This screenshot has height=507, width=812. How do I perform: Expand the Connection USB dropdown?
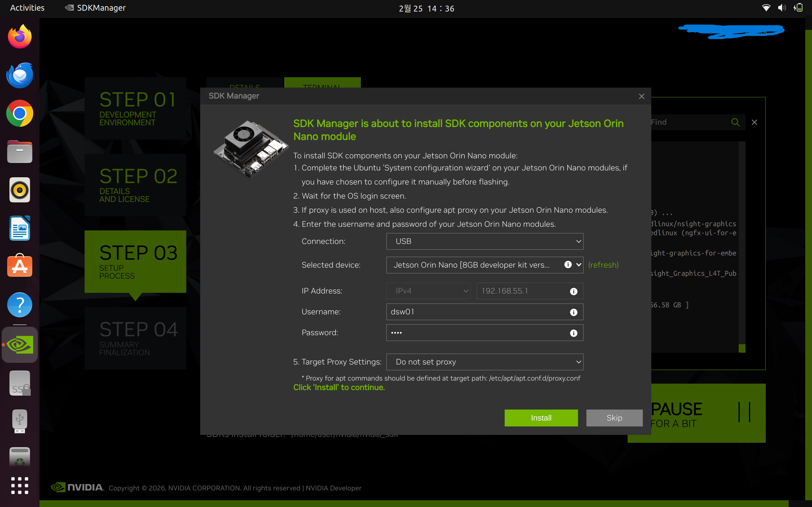484,241
